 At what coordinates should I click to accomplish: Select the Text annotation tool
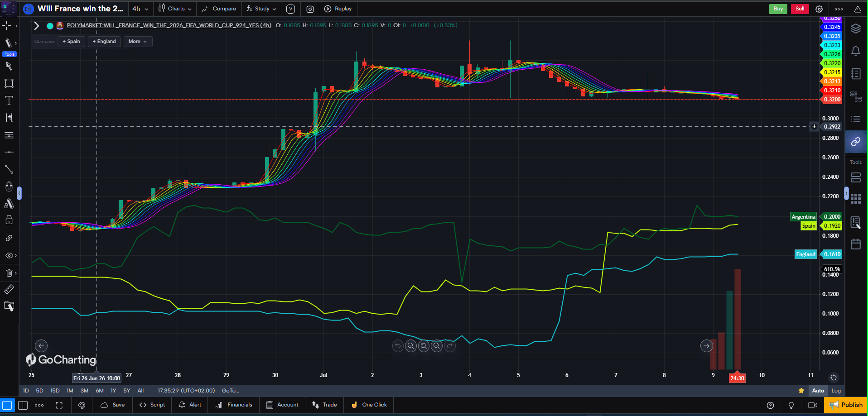[x=9, y=100]
